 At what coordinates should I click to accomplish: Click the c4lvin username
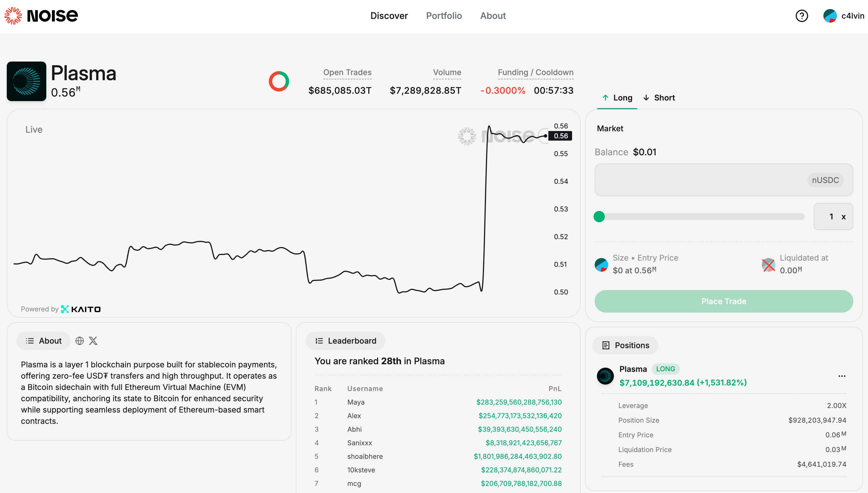[852, 16]
